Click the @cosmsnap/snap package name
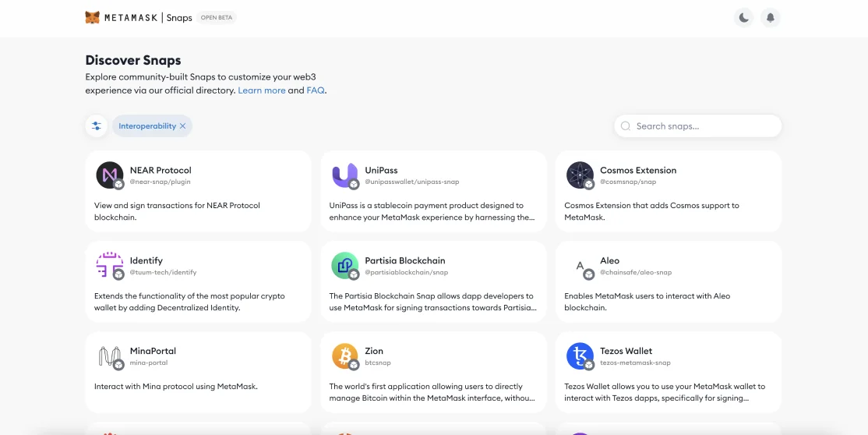 (x=629, y=182)
